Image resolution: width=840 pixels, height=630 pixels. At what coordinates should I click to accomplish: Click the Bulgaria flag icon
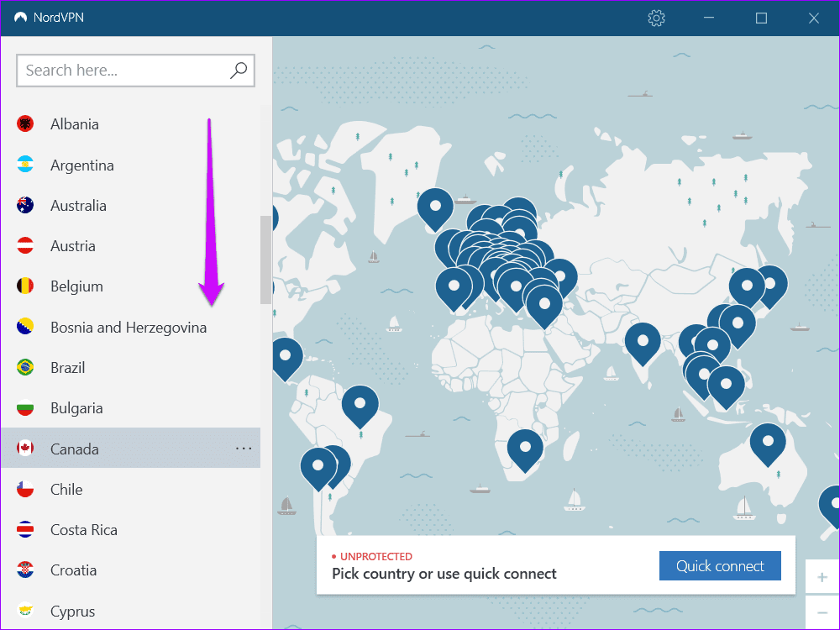pos(25,408)
